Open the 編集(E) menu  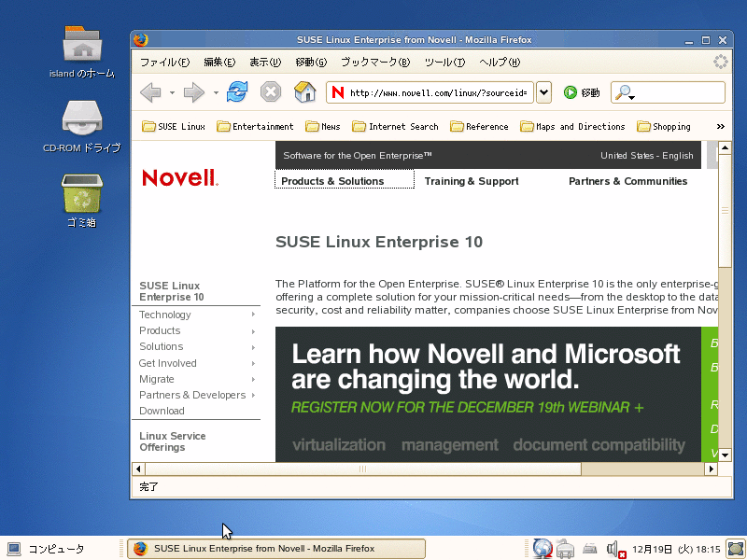pos(219,62)
